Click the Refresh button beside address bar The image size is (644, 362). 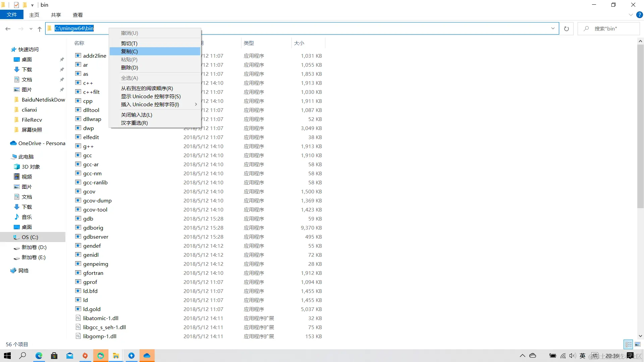pyautogui.click(x=567, y=29)
